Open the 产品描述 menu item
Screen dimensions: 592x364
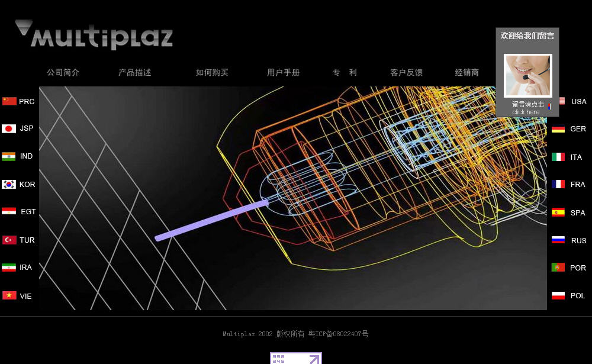point(135,72)
